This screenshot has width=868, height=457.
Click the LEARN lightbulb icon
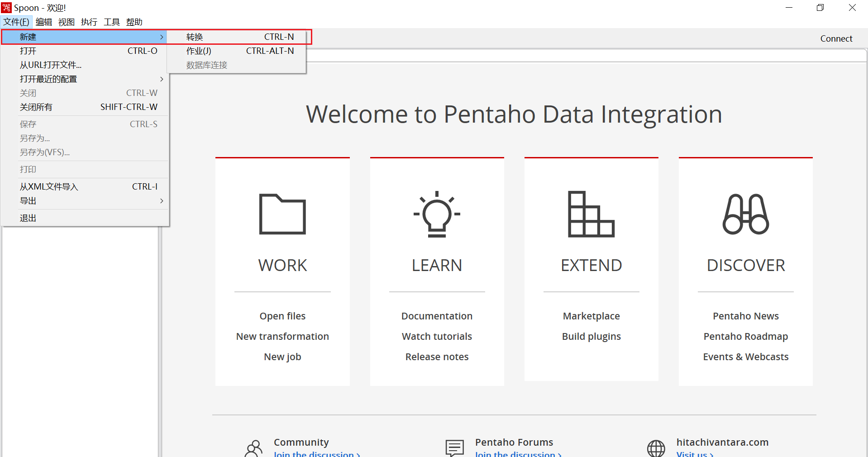click(x=437, y=214)
